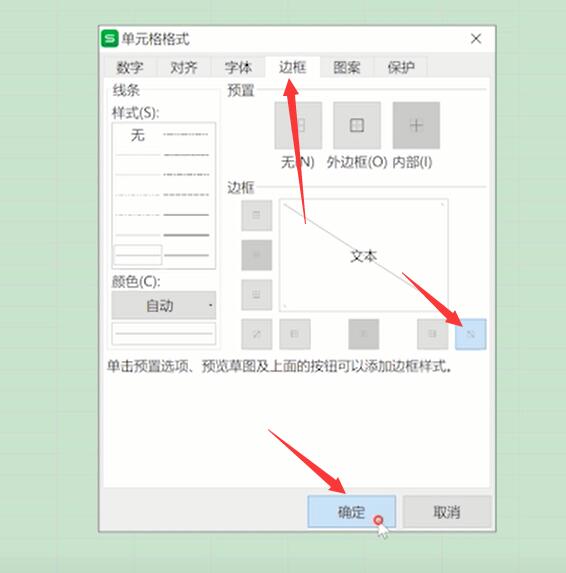Click the 颜色(C): label

pyautogui.click(x=136, y=281)
